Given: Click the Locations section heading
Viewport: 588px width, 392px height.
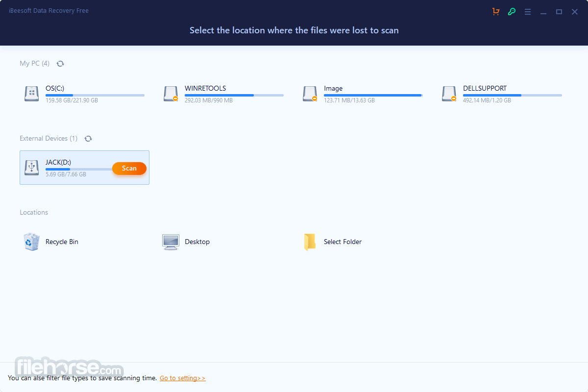Looking at the screenshot, I should (x=34, y=212).
